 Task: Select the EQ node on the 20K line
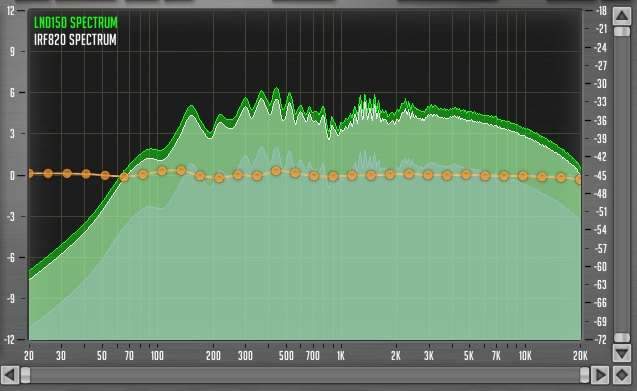click(578, 179)
